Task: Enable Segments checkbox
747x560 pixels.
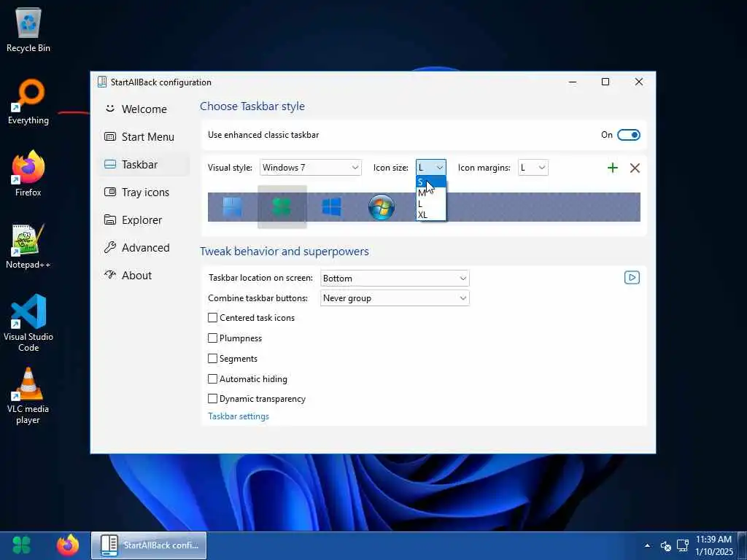Action: 212,359
